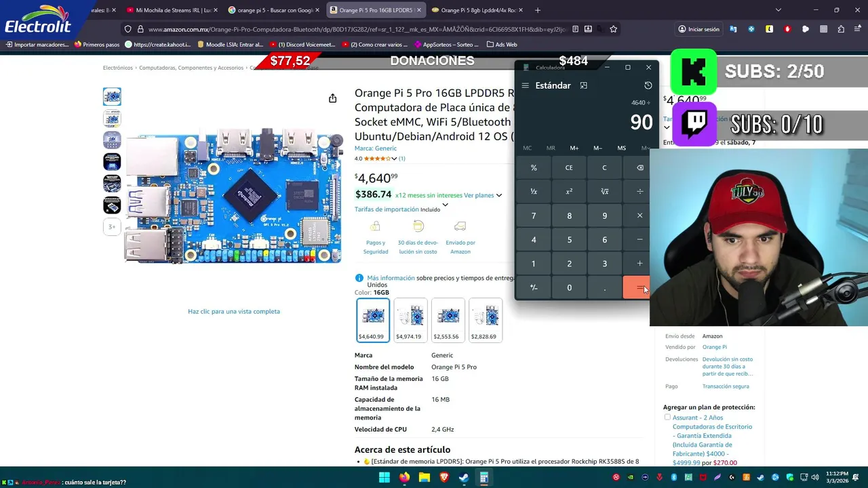The height and width of the screenshot is (488, 868).
Task: Click the Transacción segura link
Action: tap(726, 386)
